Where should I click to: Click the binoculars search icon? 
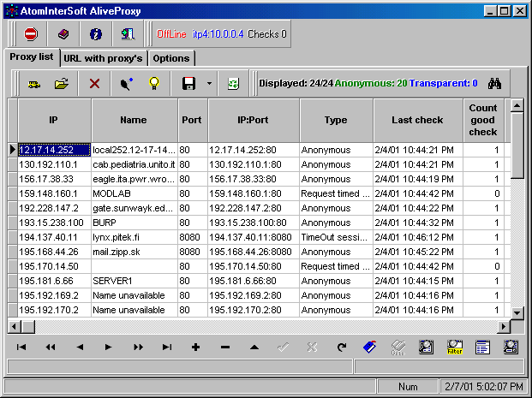pyautogui.click(x=494, y=83)
